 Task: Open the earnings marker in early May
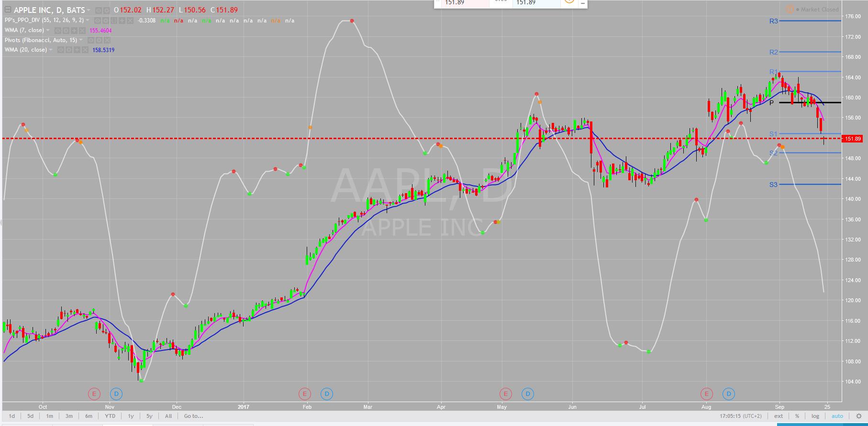click(505, 394)
